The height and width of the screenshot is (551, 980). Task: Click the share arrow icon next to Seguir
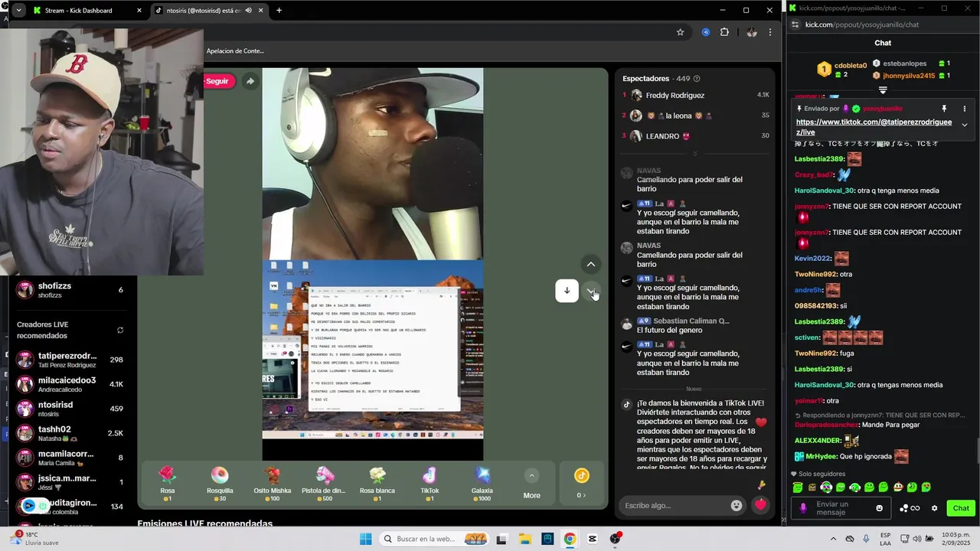[250, 81]
